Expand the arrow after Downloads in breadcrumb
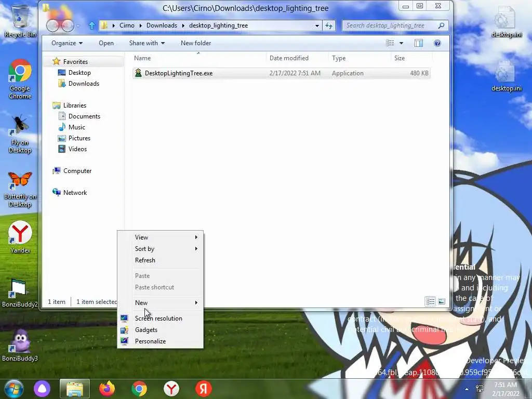This screenshot has height=399, width=532. [183, 25]
